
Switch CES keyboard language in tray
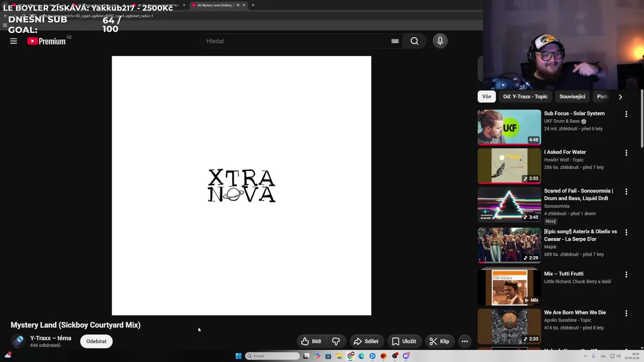point(603,356)
